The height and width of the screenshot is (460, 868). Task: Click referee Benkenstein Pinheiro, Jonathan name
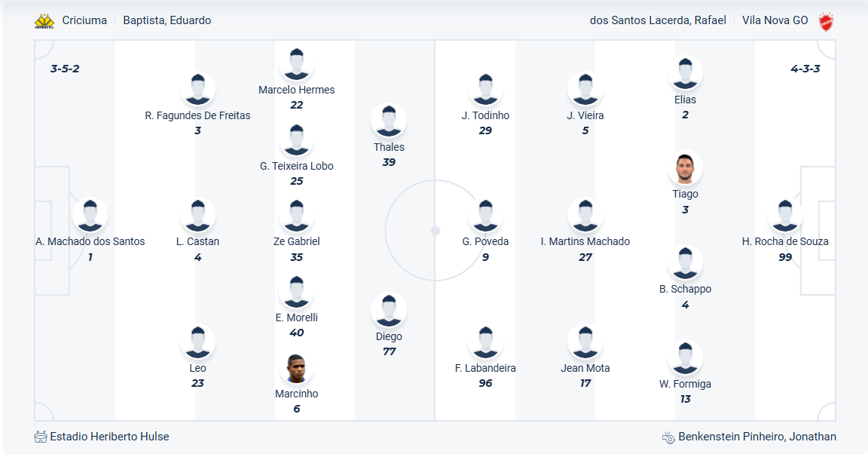pyautogui.click(x=756, y=437)
